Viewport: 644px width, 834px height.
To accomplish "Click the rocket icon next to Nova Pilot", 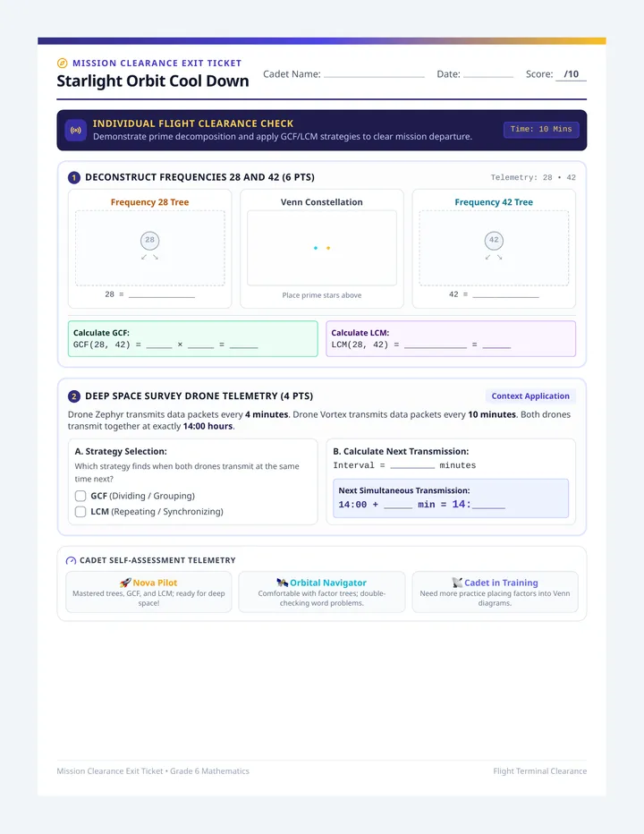I will tap(125, 583).
